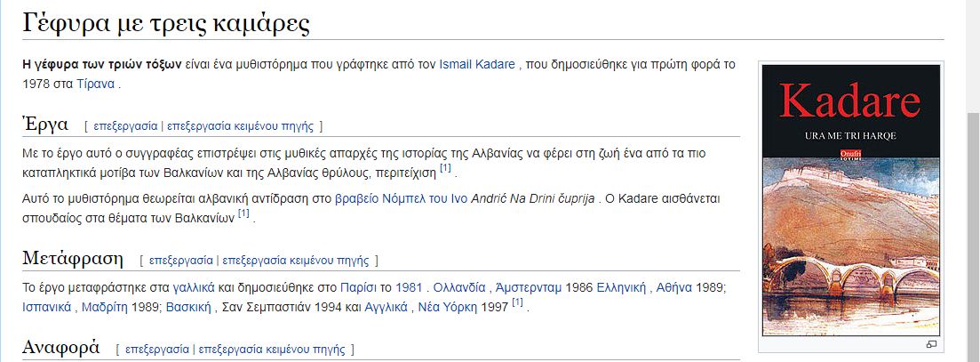Click επεξεργασία κειμένου πηγής for Μετάφραση
The image size is (980, 362).
pyautogui.click(x=296, y=260)
